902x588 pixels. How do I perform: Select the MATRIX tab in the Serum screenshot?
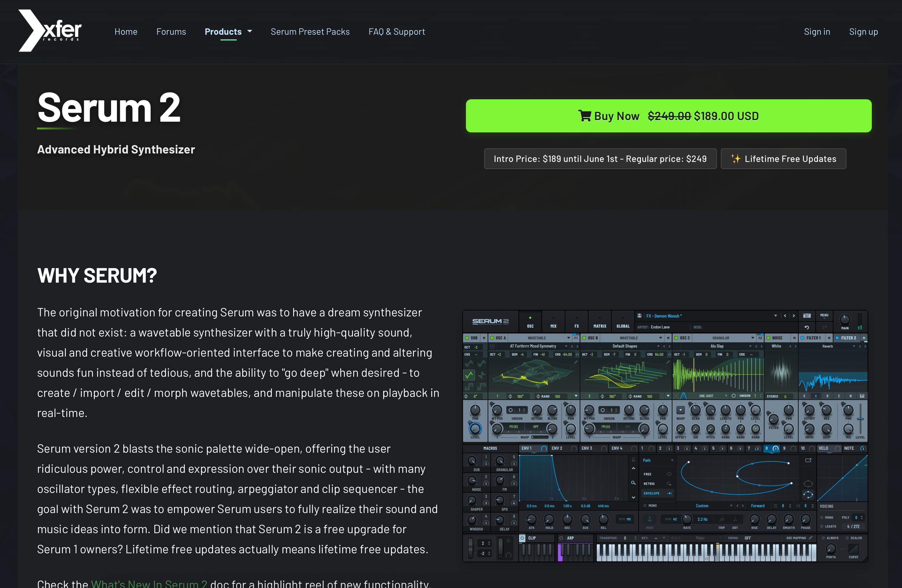tap(600, 322)
